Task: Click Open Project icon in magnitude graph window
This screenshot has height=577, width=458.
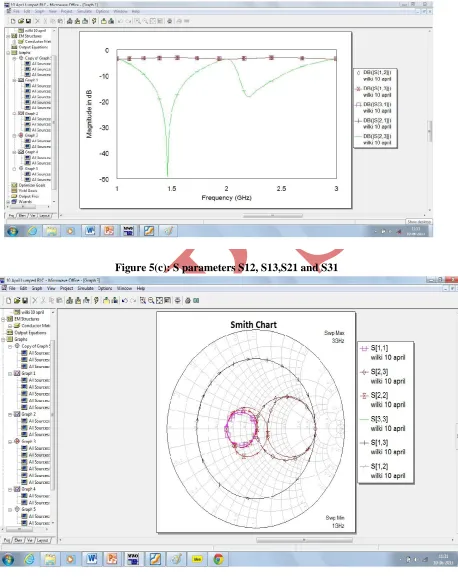Action: tap(21, 21)
